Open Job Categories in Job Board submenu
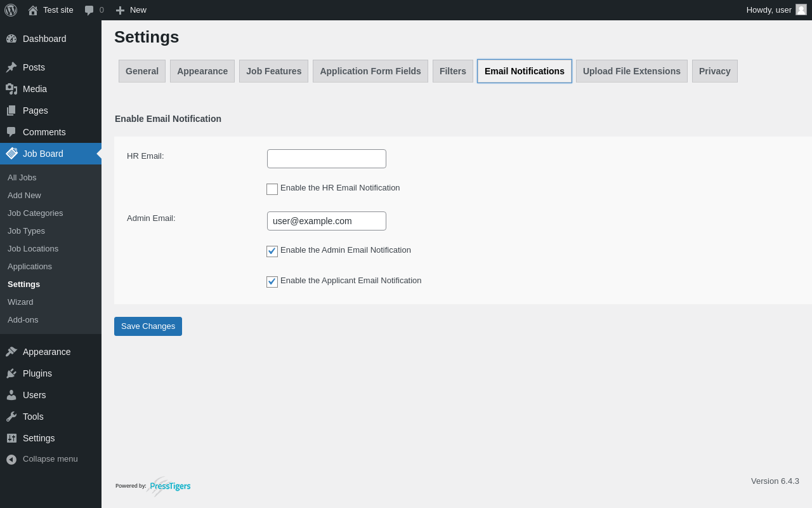 36,213
